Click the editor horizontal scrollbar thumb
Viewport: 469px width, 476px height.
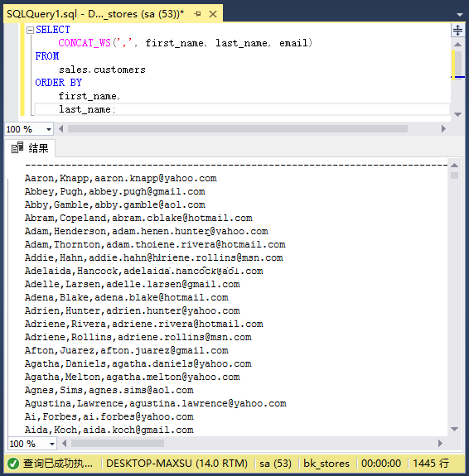pos(238,129)
